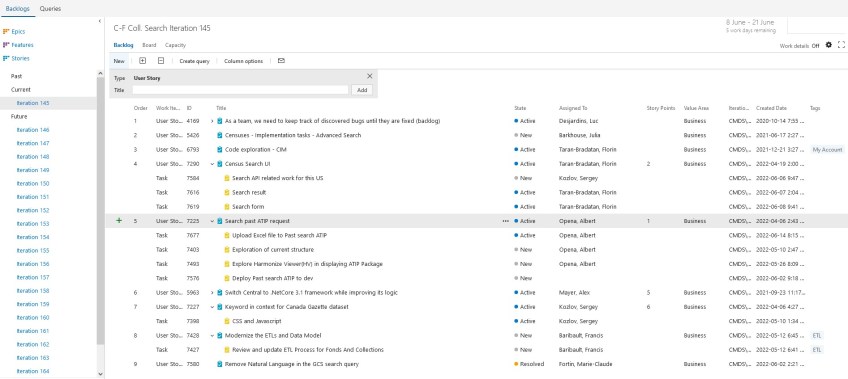
Task: Select Iteration 164 in sidebar
Action: 33,371
